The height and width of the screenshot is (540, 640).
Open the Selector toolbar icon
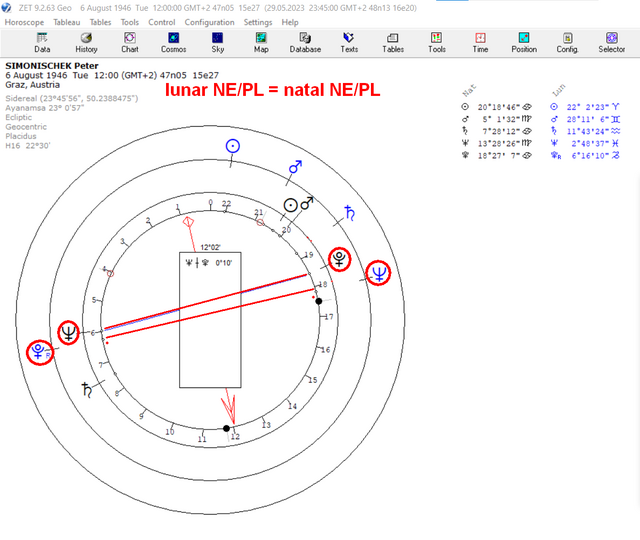611,42
